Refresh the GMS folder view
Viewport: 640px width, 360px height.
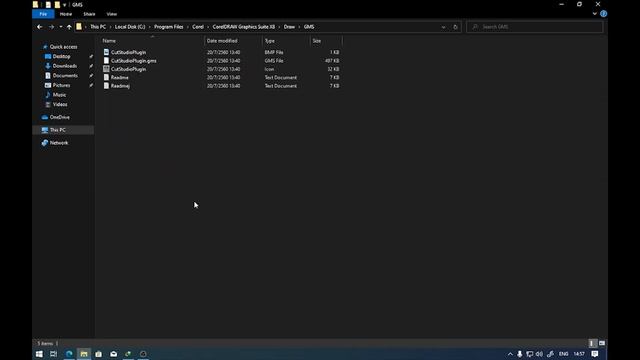(456, 27)
